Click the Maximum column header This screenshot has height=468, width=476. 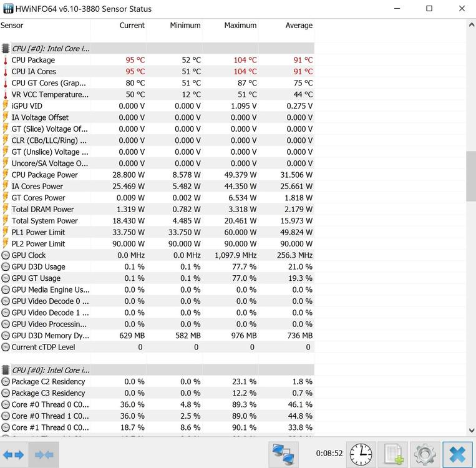(240, 26)
